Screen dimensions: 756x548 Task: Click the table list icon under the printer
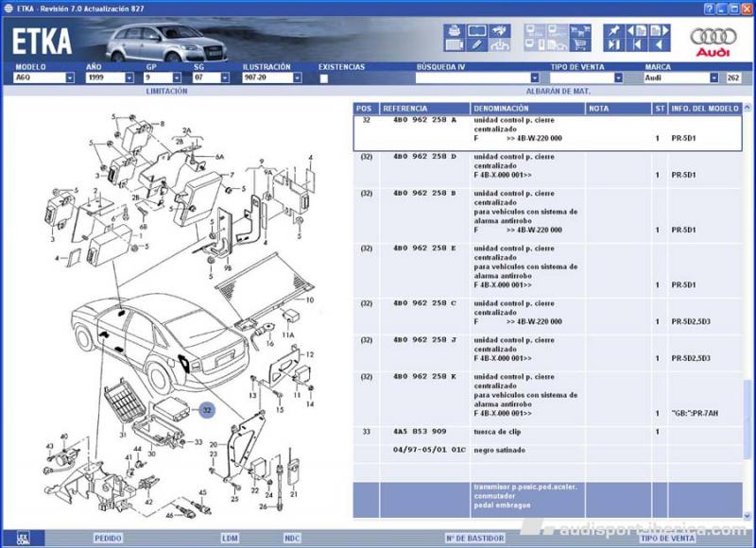(454, 45)
